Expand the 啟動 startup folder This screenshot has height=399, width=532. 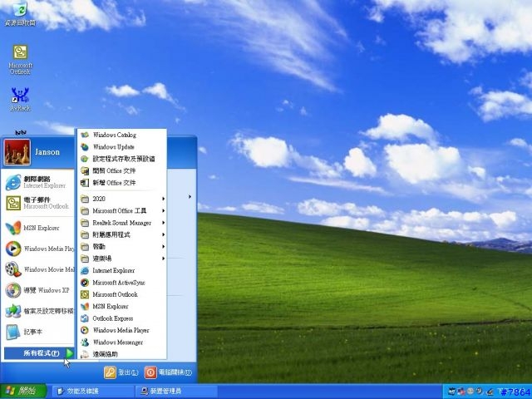122,247
